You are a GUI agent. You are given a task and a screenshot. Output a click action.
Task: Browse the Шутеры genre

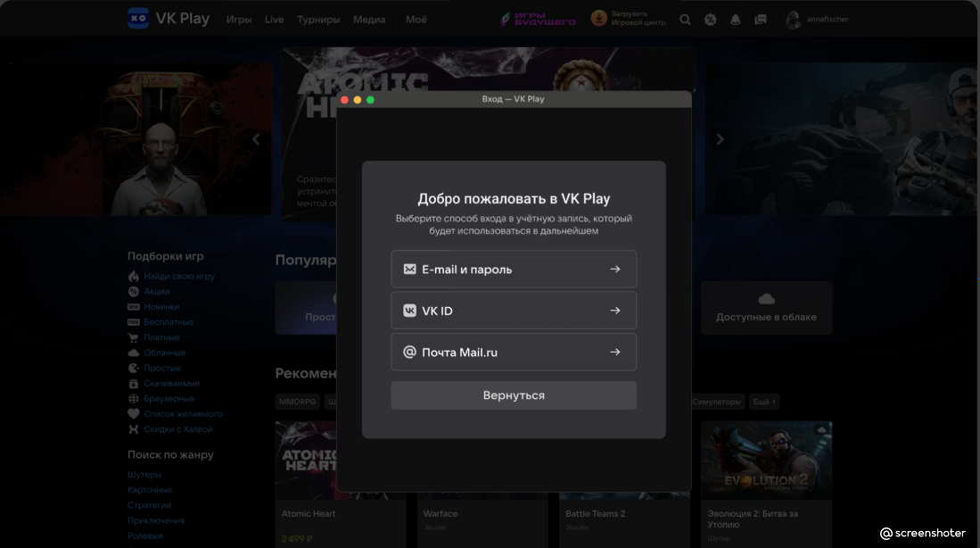(144, 475)
